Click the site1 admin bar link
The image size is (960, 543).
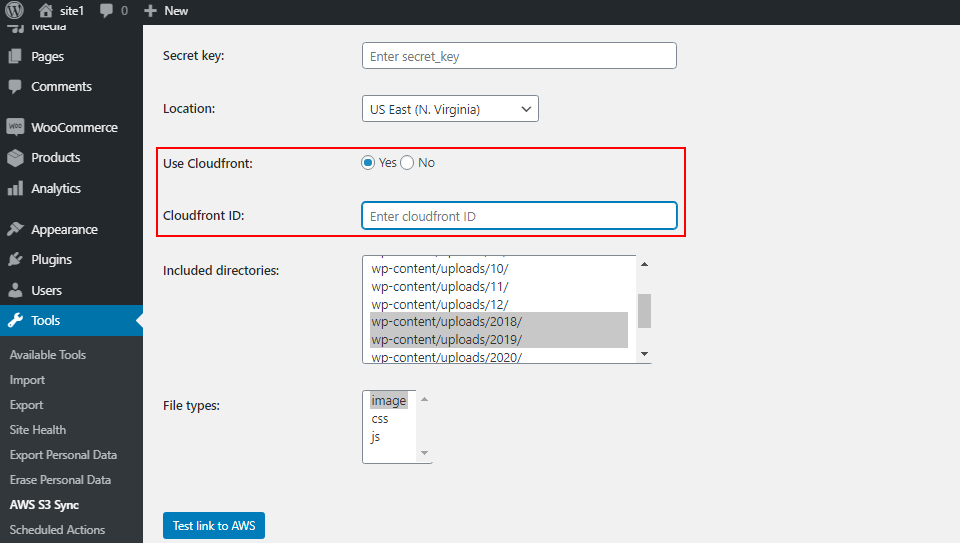click(x=61, y=11)
